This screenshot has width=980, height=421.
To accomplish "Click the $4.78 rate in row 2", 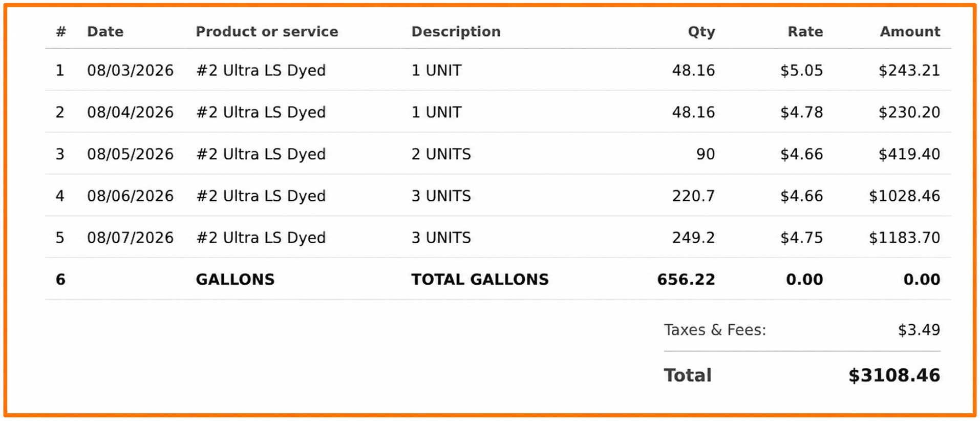I will point(801,112).
